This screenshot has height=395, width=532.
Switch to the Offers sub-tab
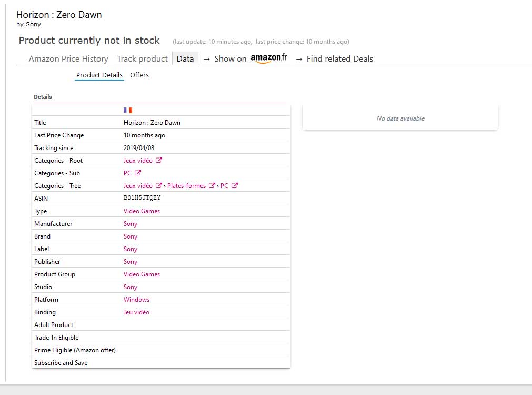(139, 75)
